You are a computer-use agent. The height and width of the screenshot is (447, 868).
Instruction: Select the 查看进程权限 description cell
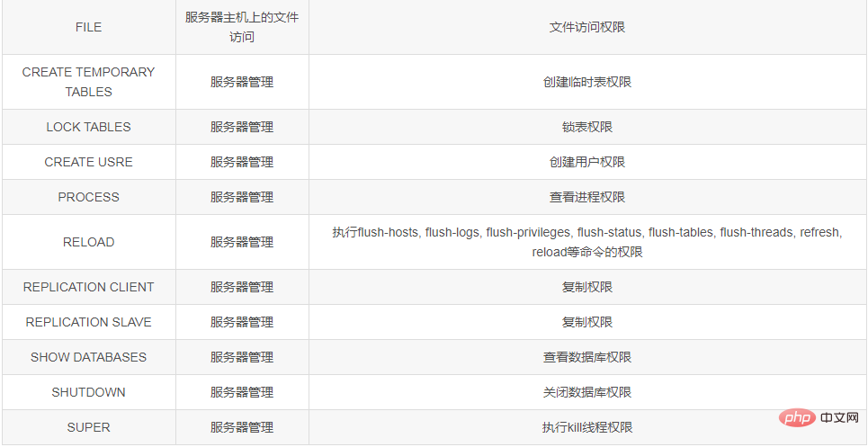point(587,197)
